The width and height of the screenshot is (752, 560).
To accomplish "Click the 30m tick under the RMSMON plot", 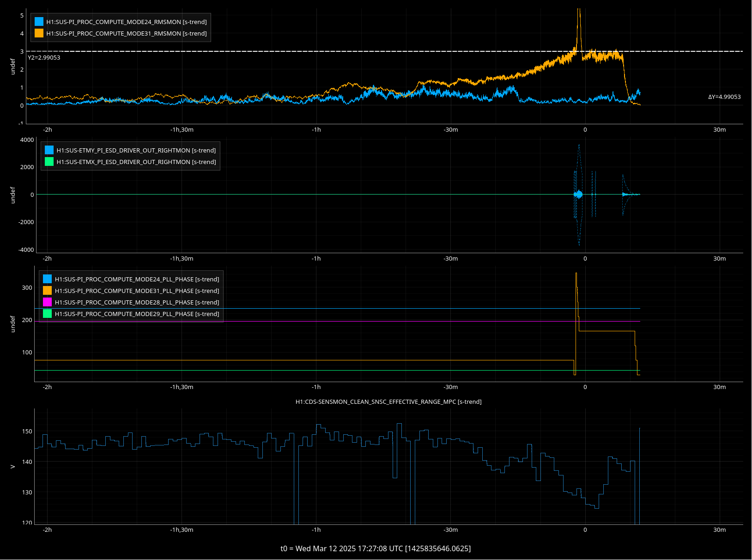I will (x=720, y=130).
